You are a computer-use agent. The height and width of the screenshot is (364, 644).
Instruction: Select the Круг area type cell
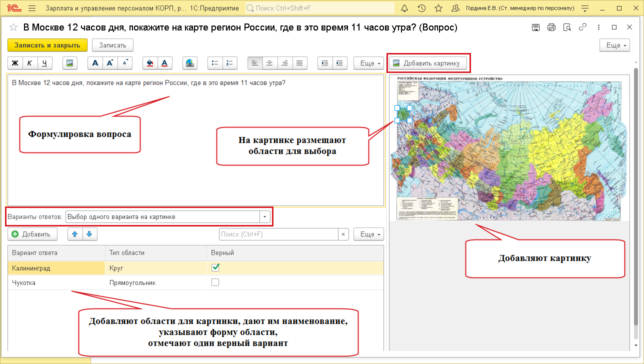click(x=156, y=268)
